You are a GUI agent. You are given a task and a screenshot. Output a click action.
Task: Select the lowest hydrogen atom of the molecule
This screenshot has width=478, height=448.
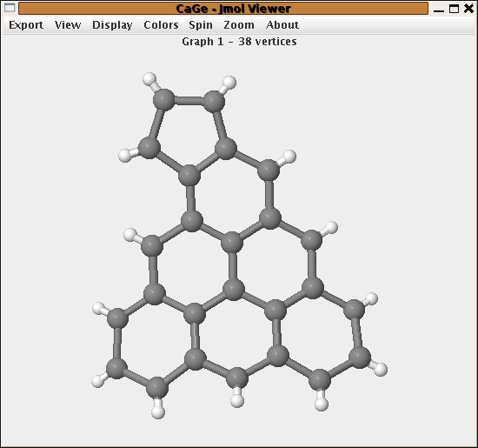click(158, 411)
